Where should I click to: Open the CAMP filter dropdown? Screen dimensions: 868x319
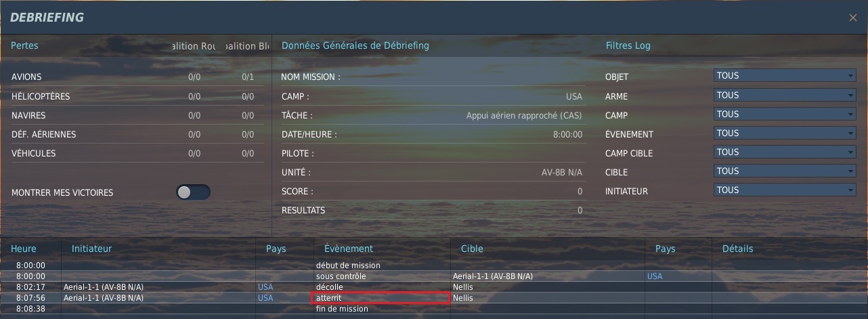785,114
